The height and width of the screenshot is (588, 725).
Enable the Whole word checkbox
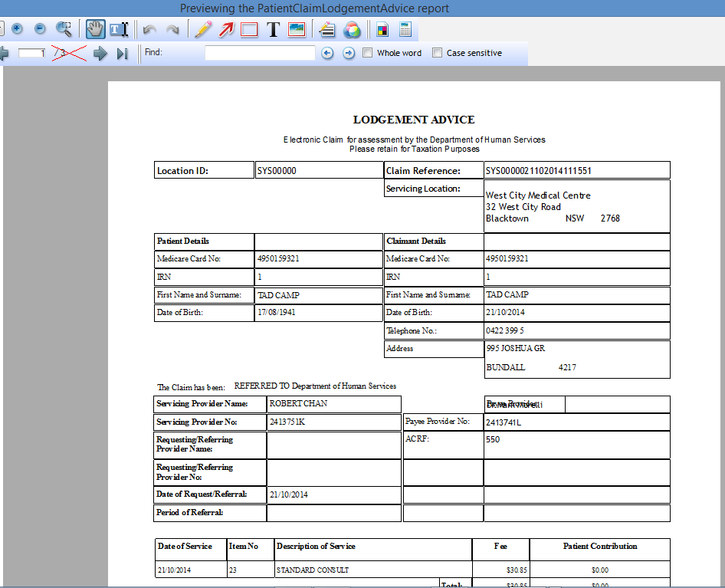368,53
